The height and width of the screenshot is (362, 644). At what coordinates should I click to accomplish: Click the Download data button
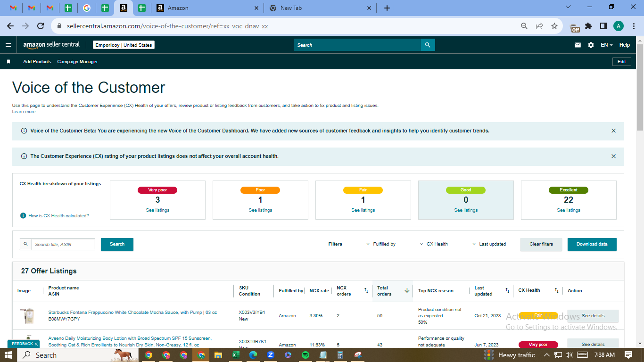tap(592, 244)
